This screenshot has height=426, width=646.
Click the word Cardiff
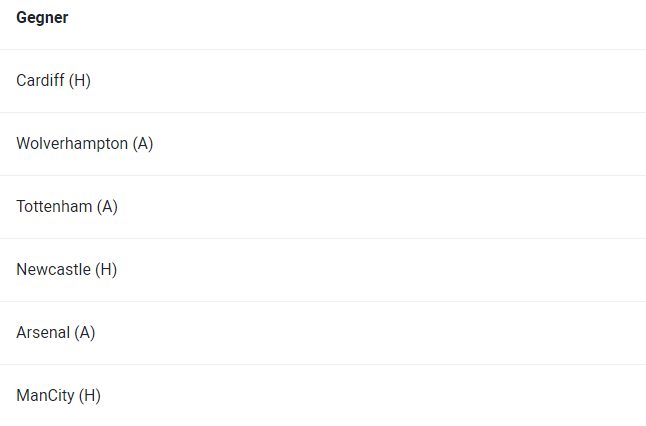click(x=40, y=81)
